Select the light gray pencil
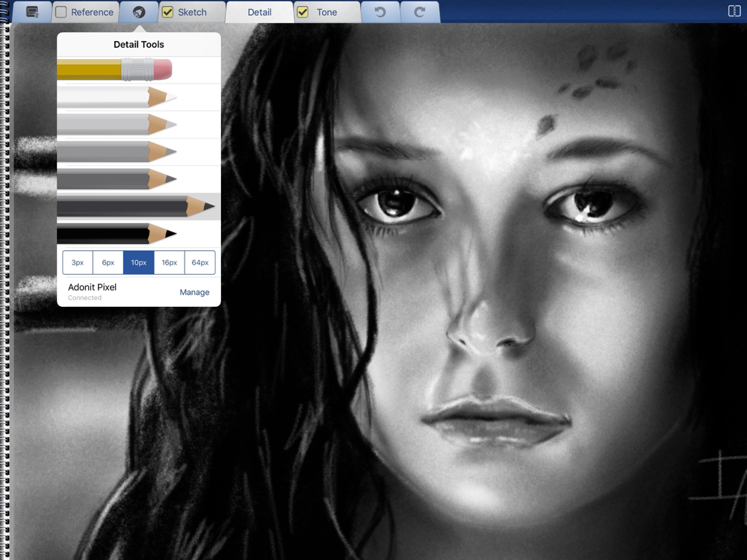The image size is (747, 560). pos(139,125)
